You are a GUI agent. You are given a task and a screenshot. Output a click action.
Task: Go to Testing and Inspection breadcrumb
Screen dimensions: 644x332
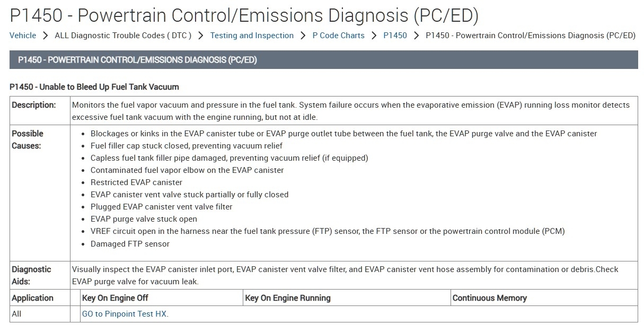click(252, 36)
